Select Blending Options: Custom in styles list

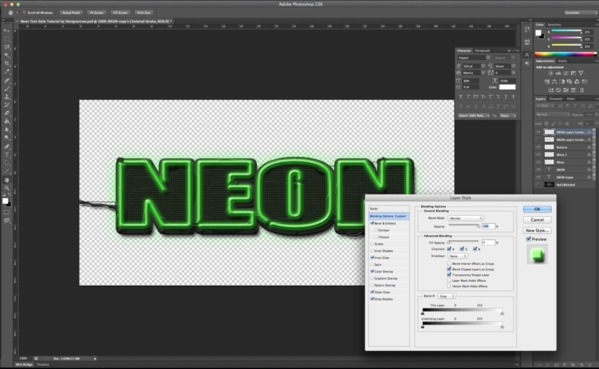point(389,216)
